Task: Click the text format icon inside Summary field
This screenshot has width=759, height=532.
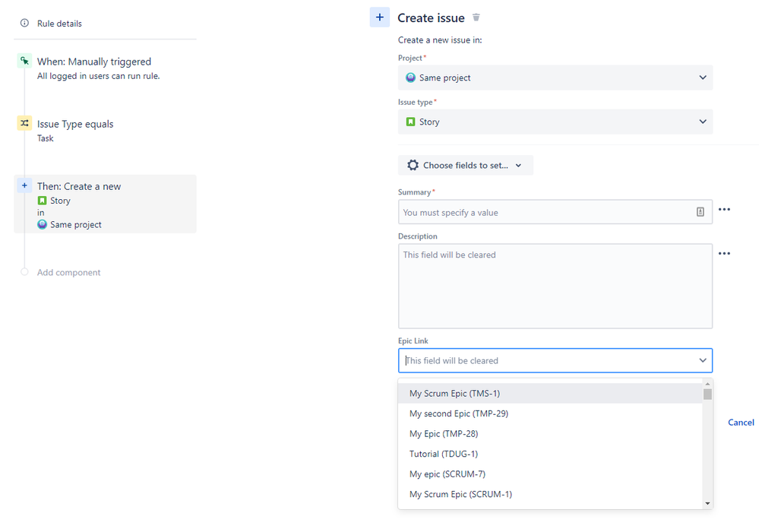Action: coord(700,211)
